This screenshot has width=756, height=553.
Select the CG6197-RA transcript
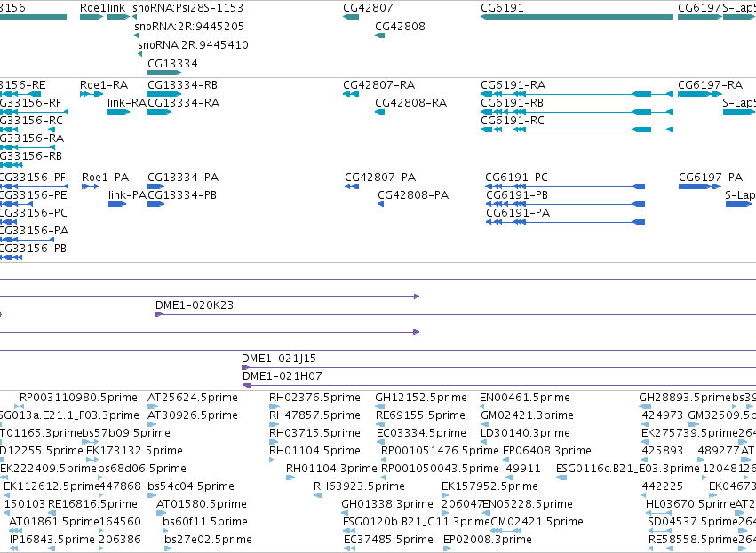[700, 94]
